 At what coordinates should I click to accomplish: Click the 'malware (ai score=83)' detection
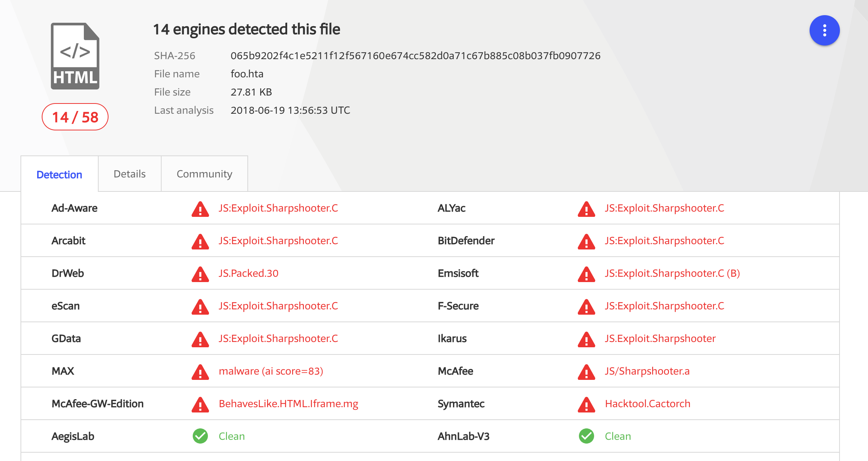pyautogui.click(x=271, y=371)
